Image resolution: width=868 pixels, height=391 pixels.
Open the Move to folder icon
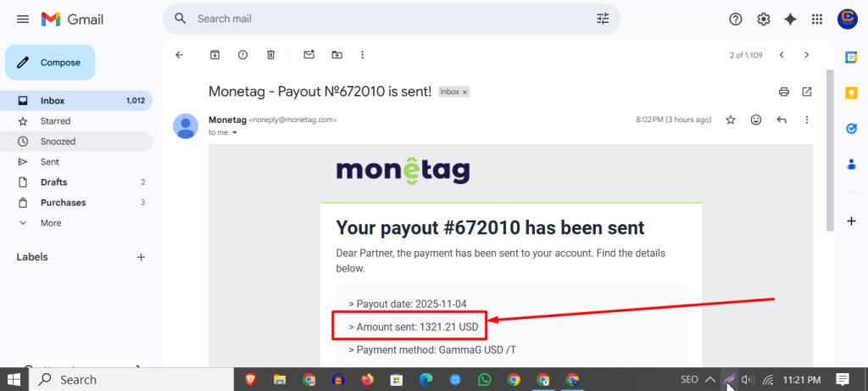(337, 55)
